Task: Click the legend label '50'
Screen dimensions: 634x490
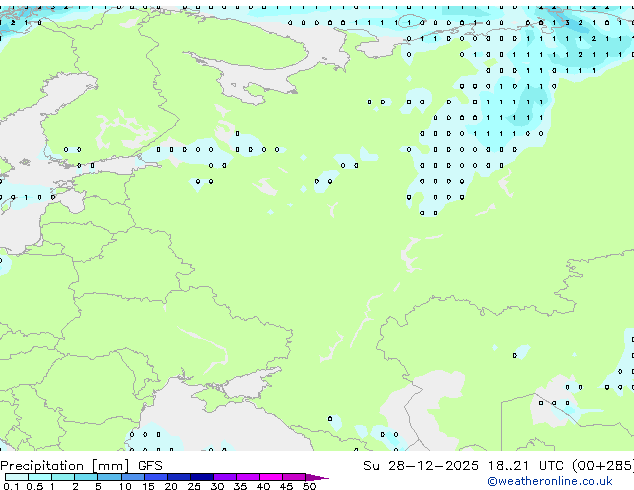Action: pyautogui.click(x=309, y=486)
